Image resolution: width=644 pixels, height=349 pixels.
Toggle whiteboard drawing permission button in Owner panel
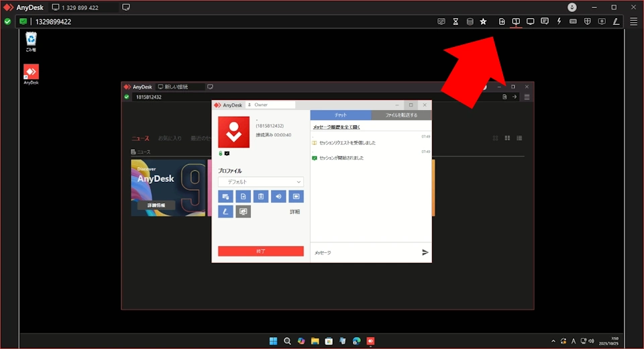(225, 211)
